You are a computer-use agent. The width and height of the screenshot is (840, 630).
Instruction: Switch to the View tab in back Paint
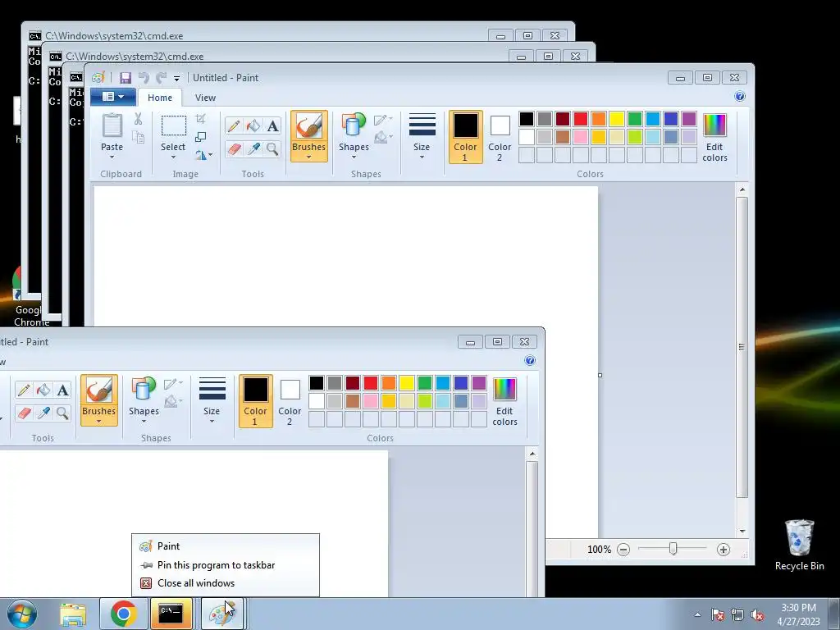[x=205, y=98]
